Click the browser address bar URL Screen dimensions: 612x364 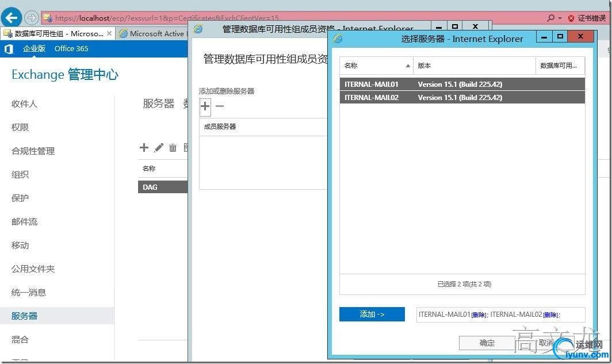(x=167, y=18)
